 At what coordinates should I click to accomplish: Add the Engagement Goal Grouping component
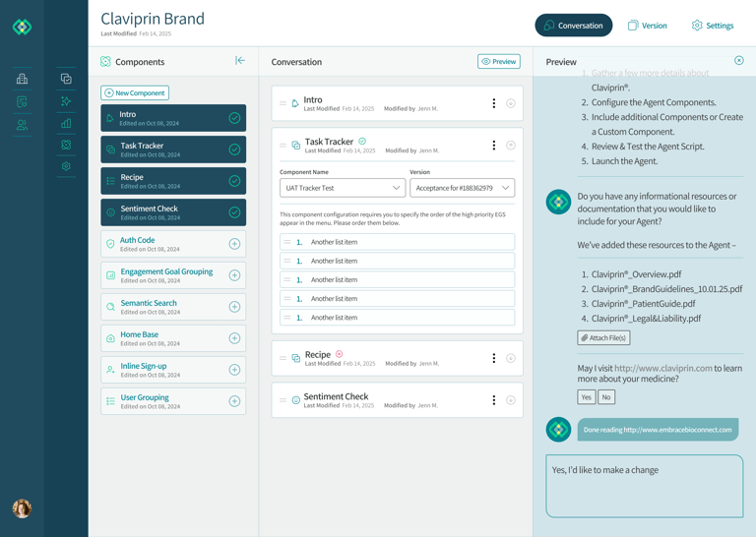(x=234, y=275)
